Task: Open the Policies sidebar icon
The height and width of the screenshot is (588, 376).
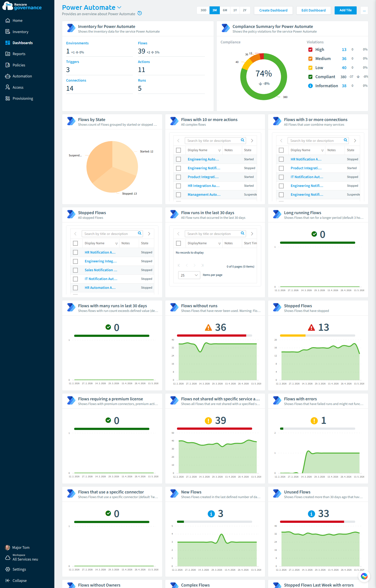Action: click(x=8, y=65)
